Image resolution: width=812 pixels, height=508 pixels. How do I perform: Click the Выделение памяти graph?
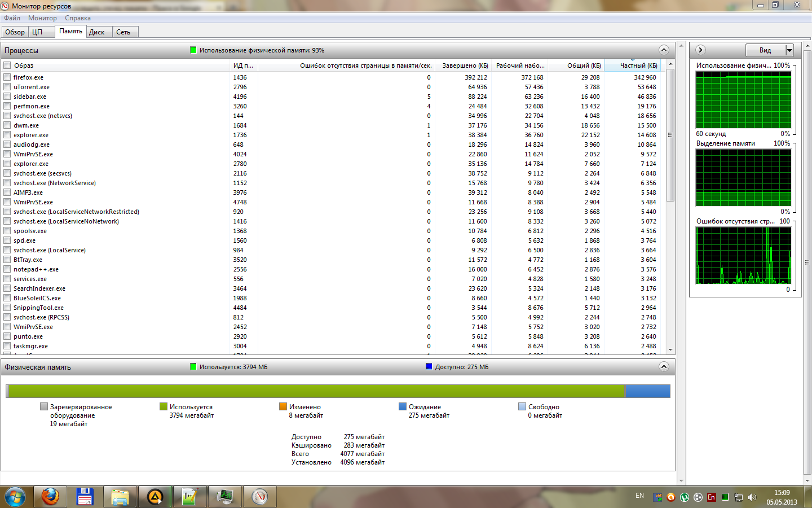pos(743,178)
